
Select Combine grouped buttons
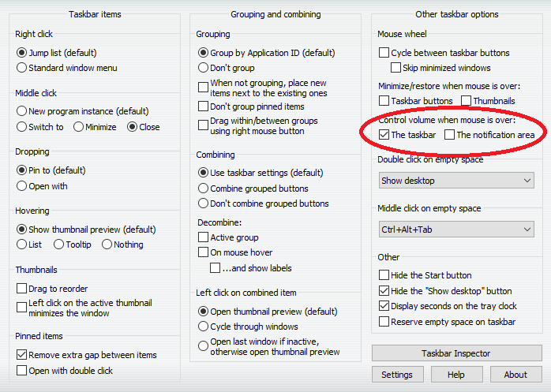[x=204, y=189]
